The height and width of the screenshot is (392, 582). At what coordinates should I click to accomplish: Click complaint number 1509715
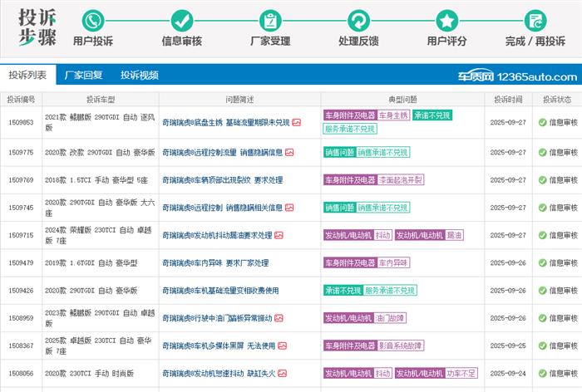(x=21, y=235)
